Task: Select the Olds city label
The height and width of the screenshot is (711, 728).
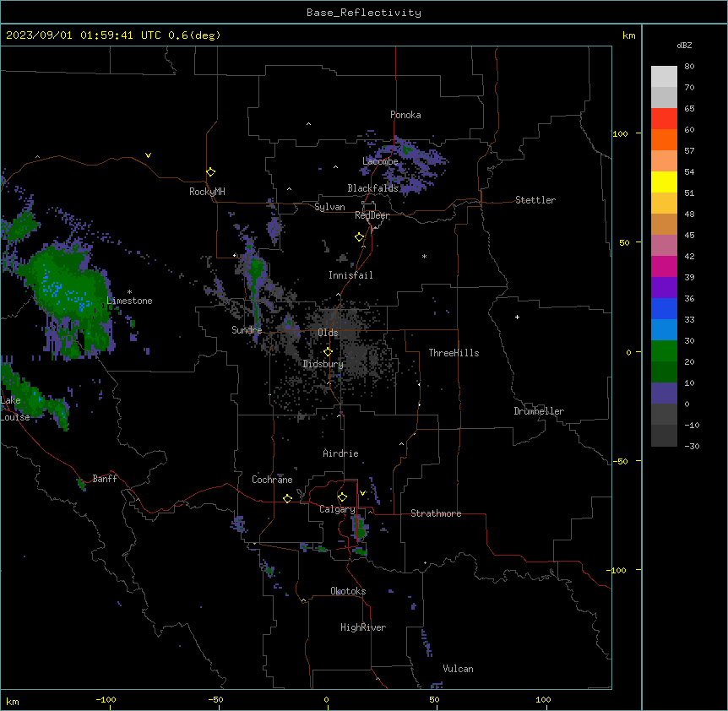Action: point(328,333)
